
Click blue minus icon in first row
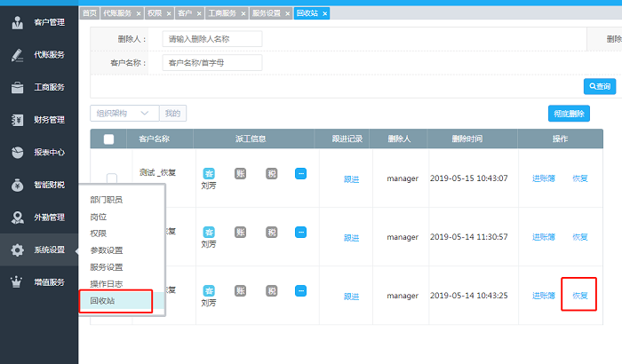click(300, 174)
